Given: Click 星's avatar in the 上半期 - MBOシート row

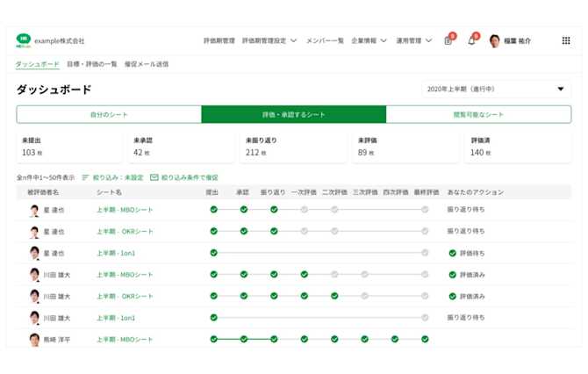Looking at the screenshot, I should coord(34,210).
